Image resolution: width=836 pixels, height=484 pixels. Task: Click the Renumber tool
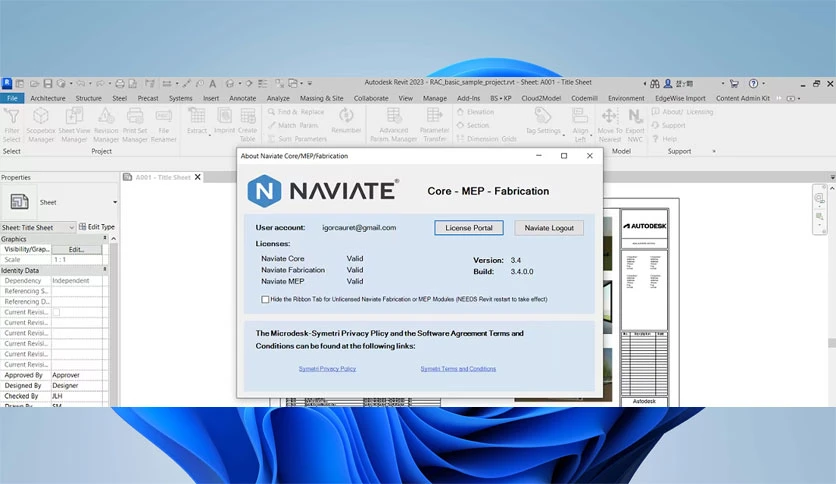coord(346,121)
